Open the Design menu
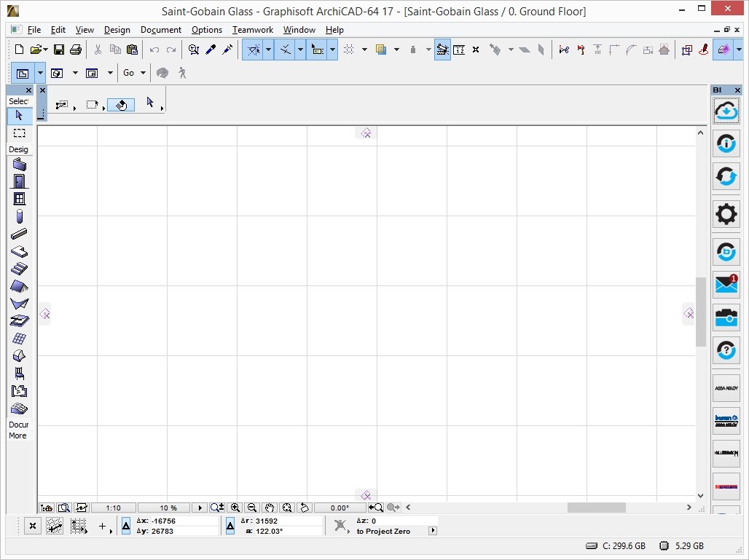This screenshot has width=749, height=560. (x=117, y=30)
